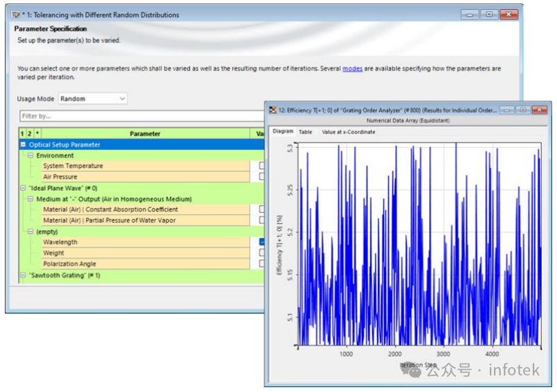Screen dimensions: 557x392
Task: Collapse the Environment tree node
Action: coord(30,156)
